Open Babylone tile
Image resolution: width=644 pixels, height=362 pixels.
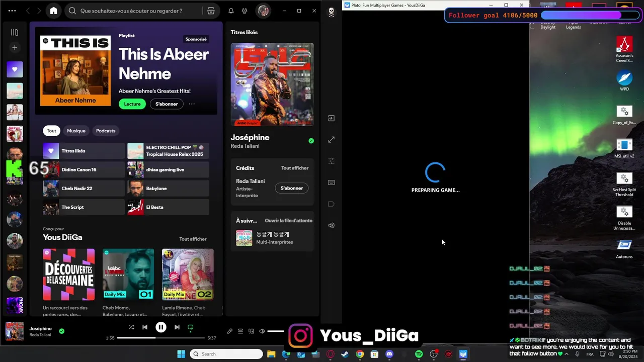[x=168, y=188]
